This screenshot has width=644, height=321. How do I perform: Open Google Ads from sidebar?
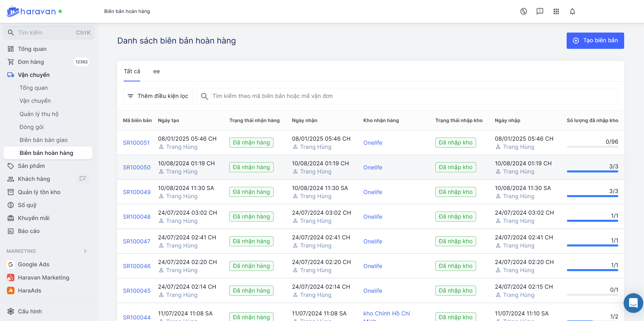click(x=33, y=264)
